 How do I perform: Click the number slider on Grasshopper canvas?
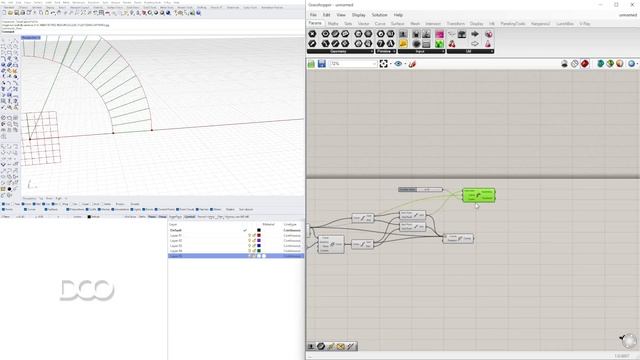tap(420, 189)
